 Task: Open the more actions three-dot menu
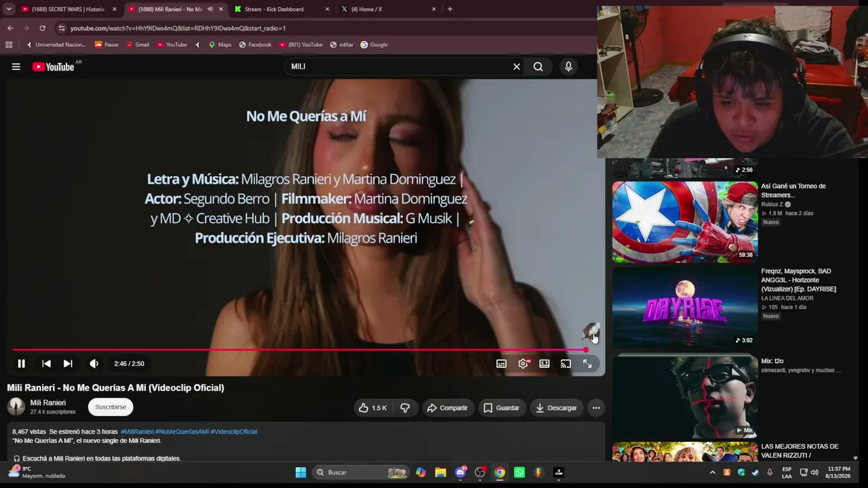596,408
